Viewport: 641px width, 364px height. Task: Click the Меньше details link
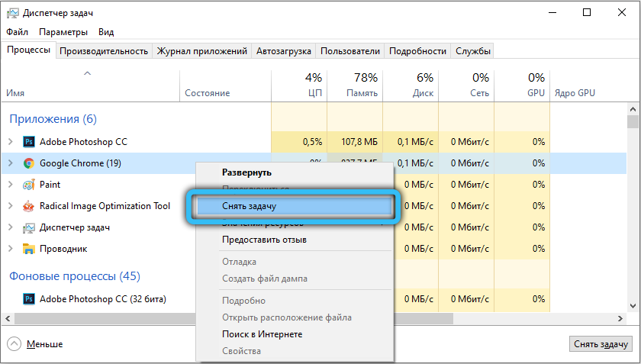45,344
